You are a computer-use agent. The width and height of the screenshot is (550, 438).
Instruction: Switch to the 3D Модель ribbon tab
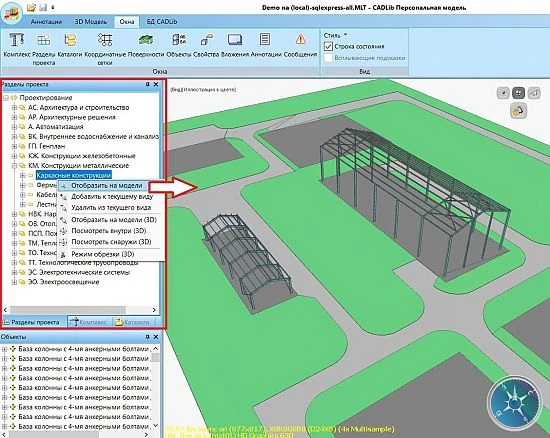(90, 22)
